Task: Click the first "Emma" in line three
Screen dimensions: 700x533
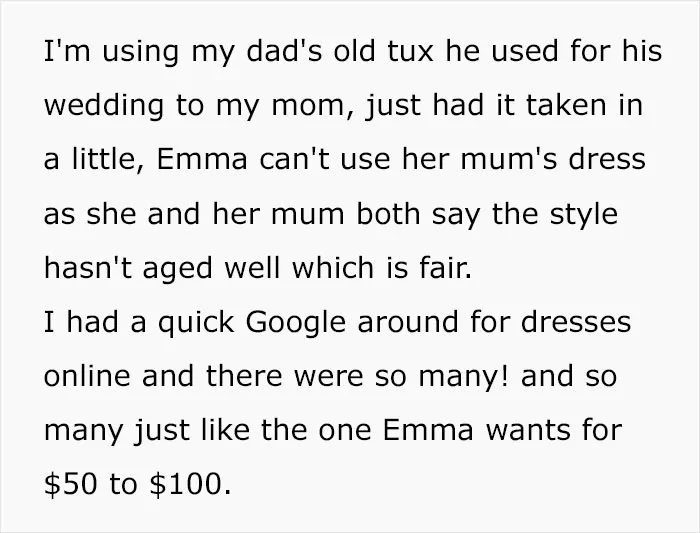Action: pos(201,159)
